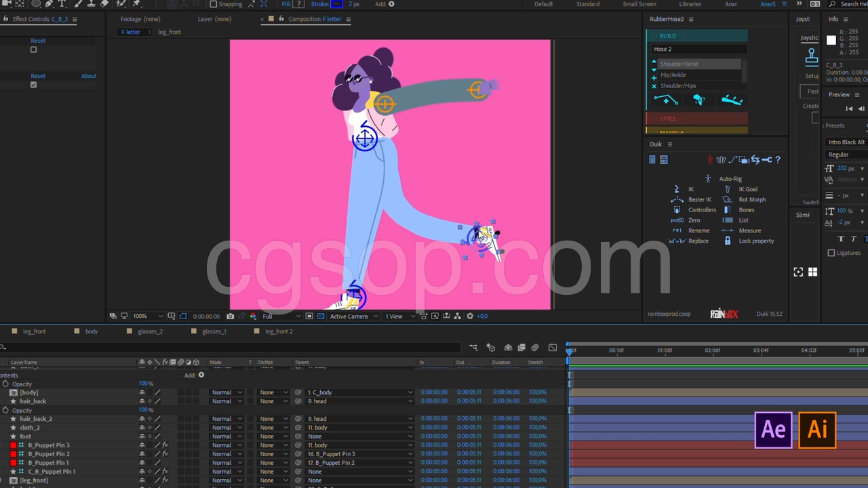Click the RubberHose add-to-list plus icon
The image size is (868, 488).
[x=654, y=78]
